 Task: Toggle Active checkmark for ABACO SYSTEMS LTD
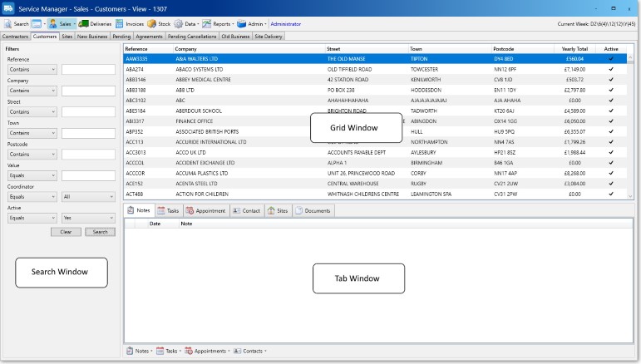point(611,69)
